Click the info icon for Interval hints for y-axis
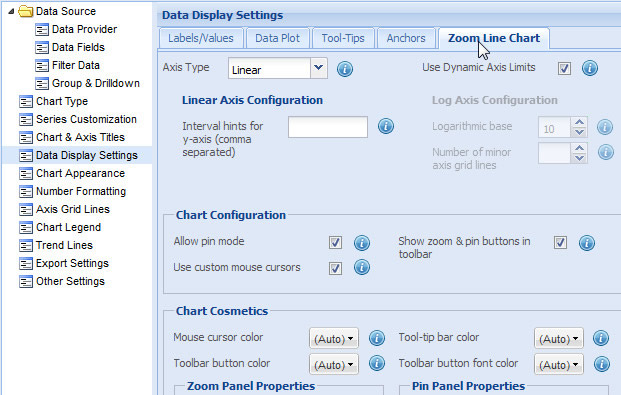This screenshot has width=621, height=395. (x=386, y=126)
